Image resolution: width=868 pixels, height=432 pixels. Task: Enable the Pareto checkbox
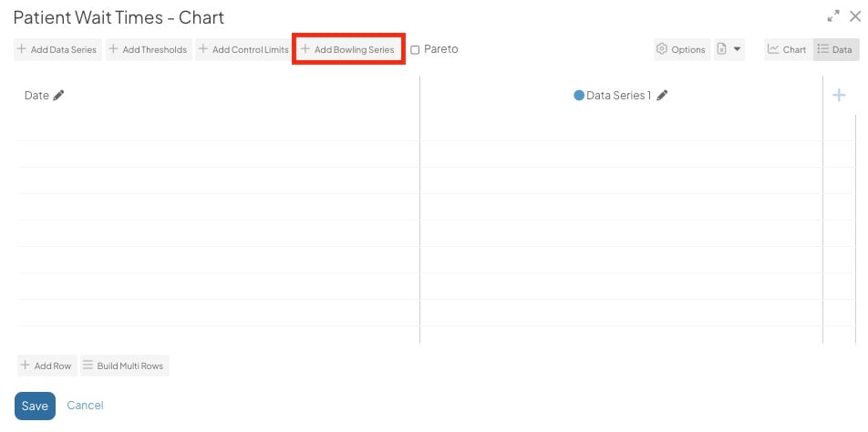(x=415, y=49)
